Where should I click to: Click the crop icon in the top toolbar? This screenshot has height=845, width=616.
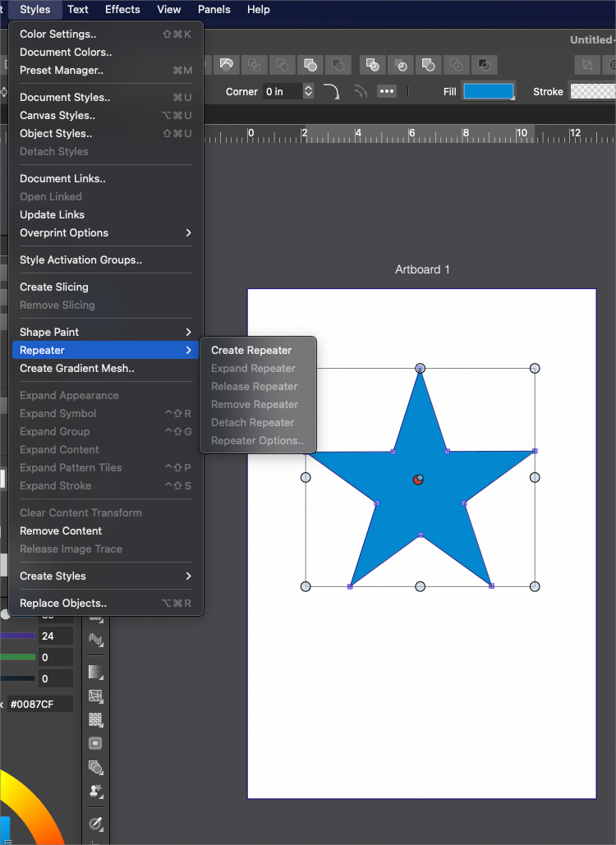pyautogui.click(x=587, y=65)
